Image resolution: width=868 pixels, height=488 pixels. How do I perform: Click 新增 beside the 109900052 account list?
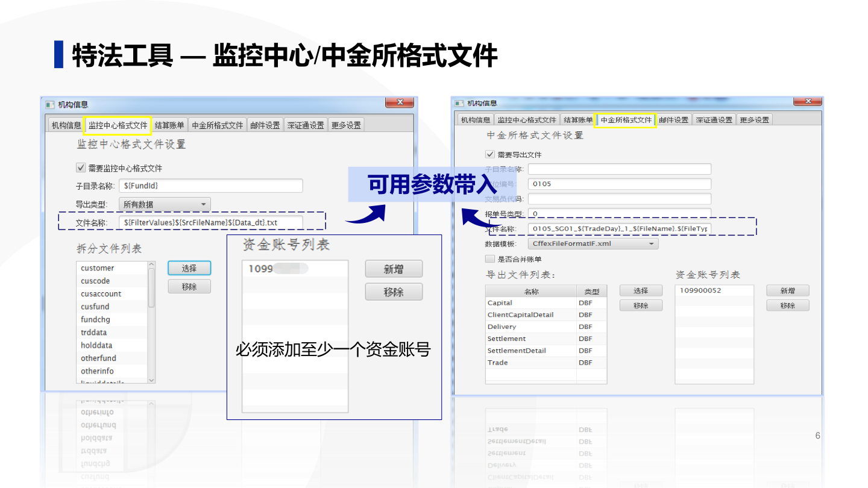click(788, 291)
